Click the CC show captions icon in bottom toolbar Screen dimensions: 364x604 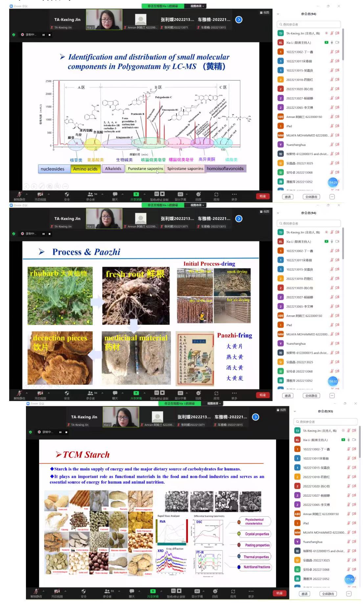coord(197,592)
